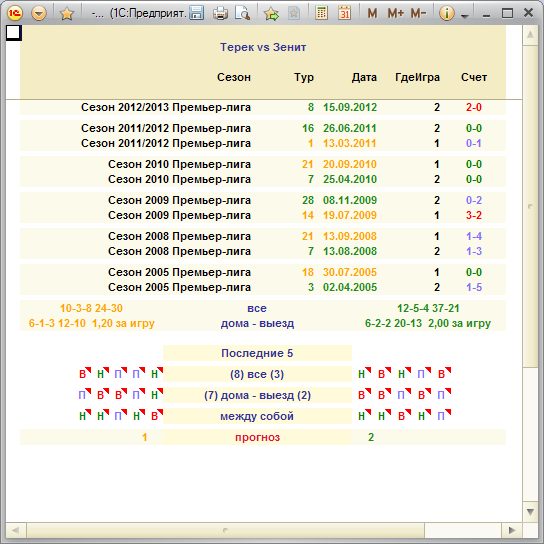Click '6-2-2 20-13 2,00 за игру'
The height and width of the screenshot is (544, 544).
point(428,323)
